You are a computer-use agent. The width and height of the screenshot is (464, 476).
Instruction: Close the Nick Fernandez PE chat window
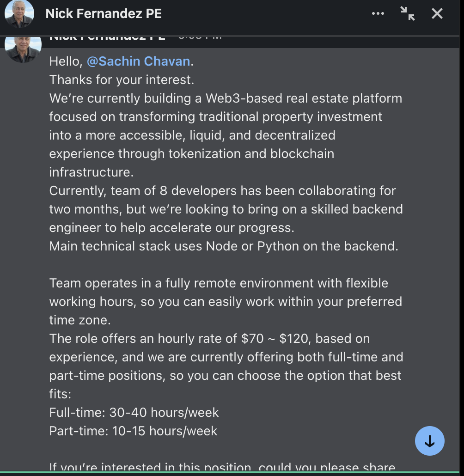[x=437, y=14]
